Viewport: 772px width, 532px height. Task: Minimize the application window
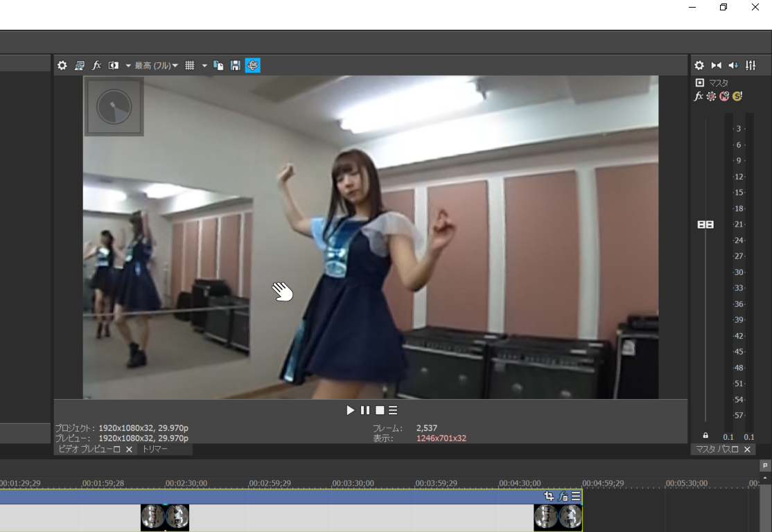pos(692,8)
